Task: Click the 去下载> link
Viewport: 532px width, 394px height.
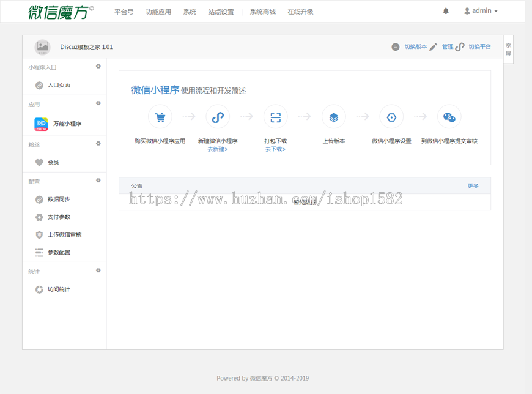Action: 275,149
